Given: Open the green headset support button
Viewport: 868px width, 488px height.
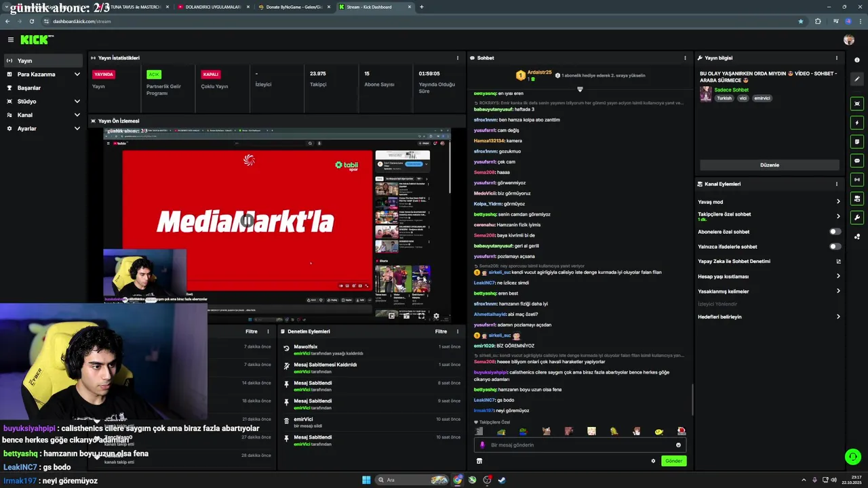Looking at the screenshot, I should click(852, 457).
